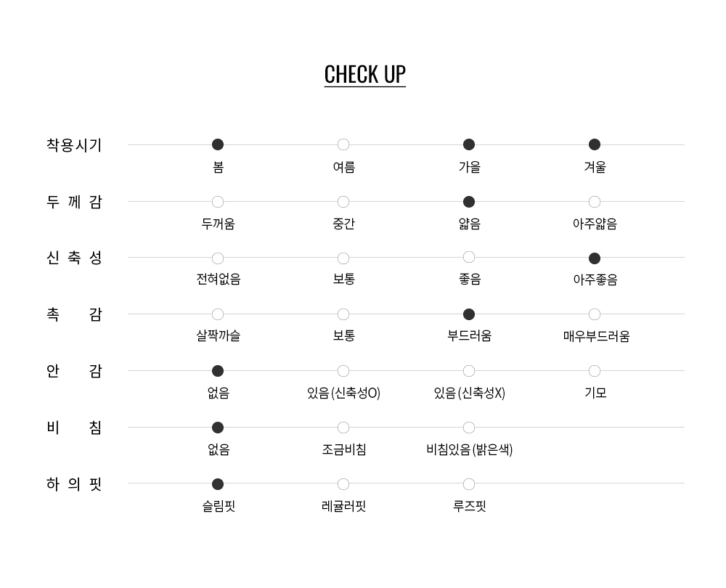Image resolution: width=726 pixels, height=588 pixels.
Task: Pick 루즈핏 fit radio circle
Action: [469, 484]
